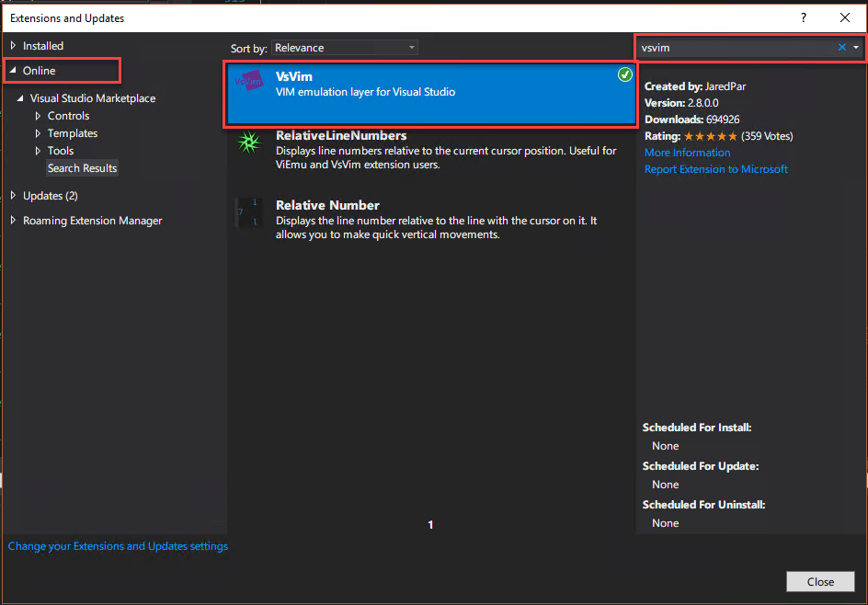This screenshot has width=868, height=605.
Task: Open the More Information link
Action: 687,153
